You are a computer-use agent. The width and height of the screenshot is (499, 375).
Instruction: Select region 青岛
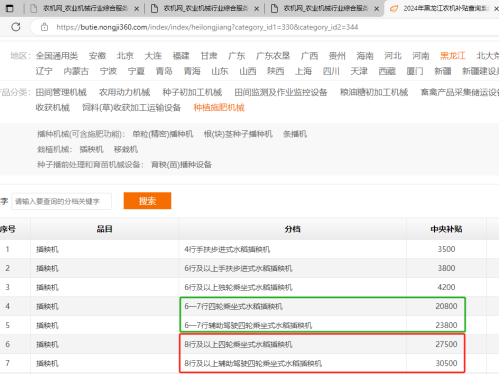(164, 71)
